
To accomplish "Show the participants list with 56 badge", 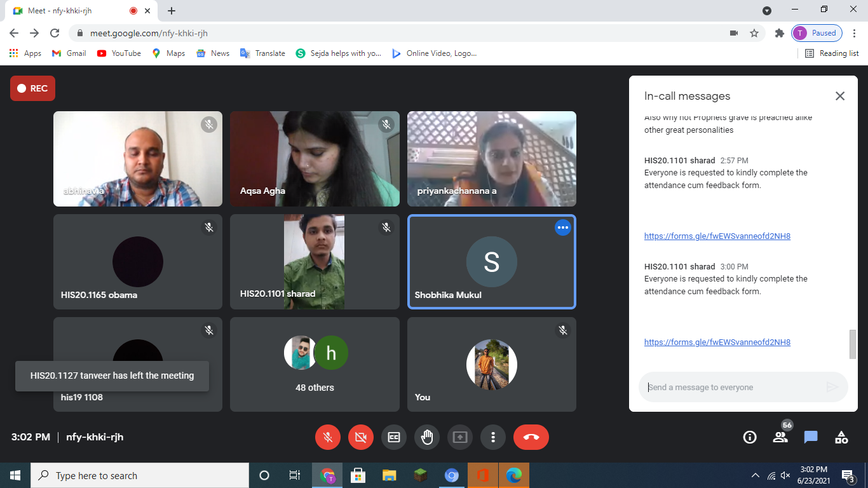I will [780, 437].
